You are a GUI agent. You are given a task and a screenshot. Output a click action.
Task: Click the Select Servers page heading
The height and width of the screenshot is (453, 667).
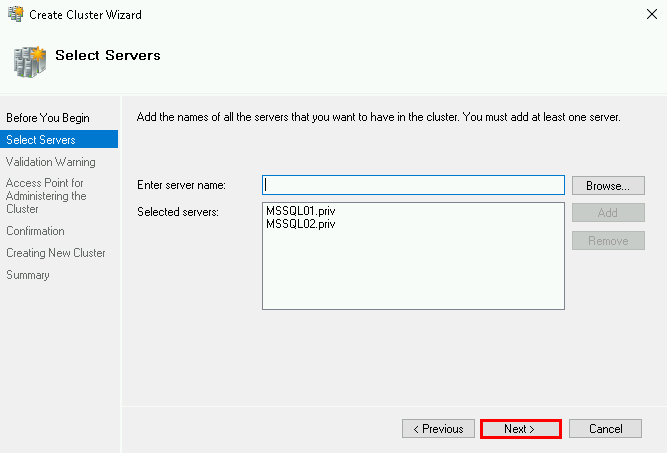[108, 55]
